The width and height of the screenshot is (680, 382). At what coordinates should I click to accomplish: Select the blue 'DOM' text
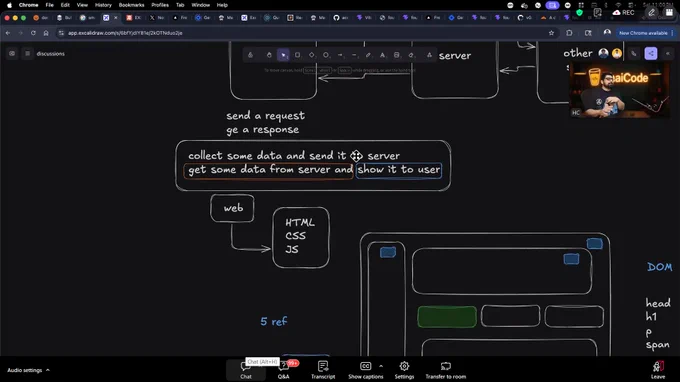[x=660, y=267]
